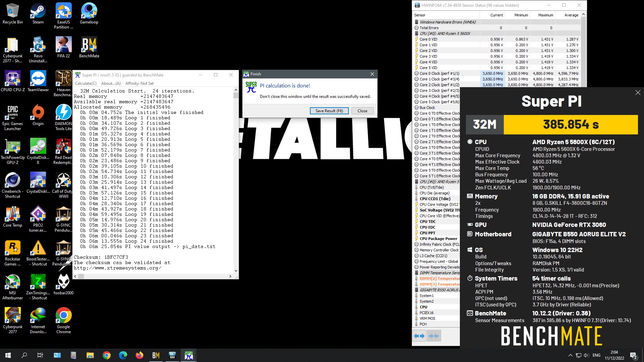Launch MSI Afterburner desktop icon
The image size is (644, 362).
(x=13, y=287)
